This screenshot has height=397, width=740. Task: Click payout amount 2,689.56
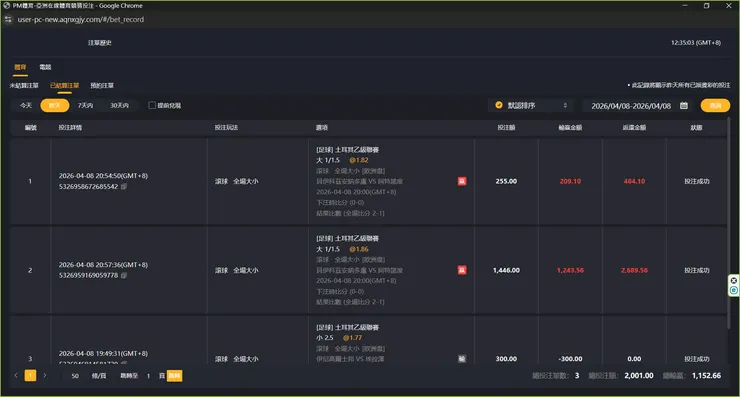point(634,270)
